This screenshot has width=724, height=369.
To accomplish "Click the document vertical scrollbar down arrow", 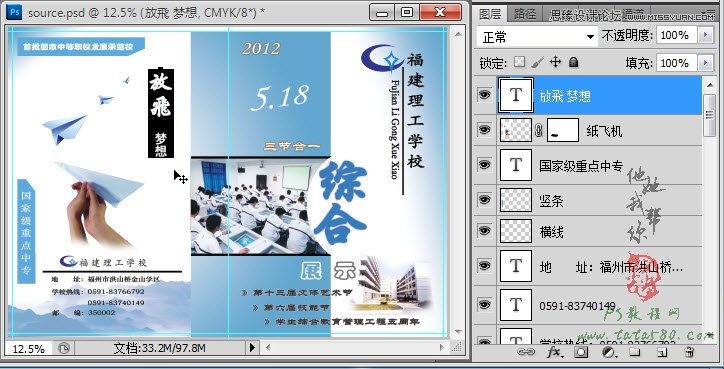I will pyautogui.click(x=458, y=332).
